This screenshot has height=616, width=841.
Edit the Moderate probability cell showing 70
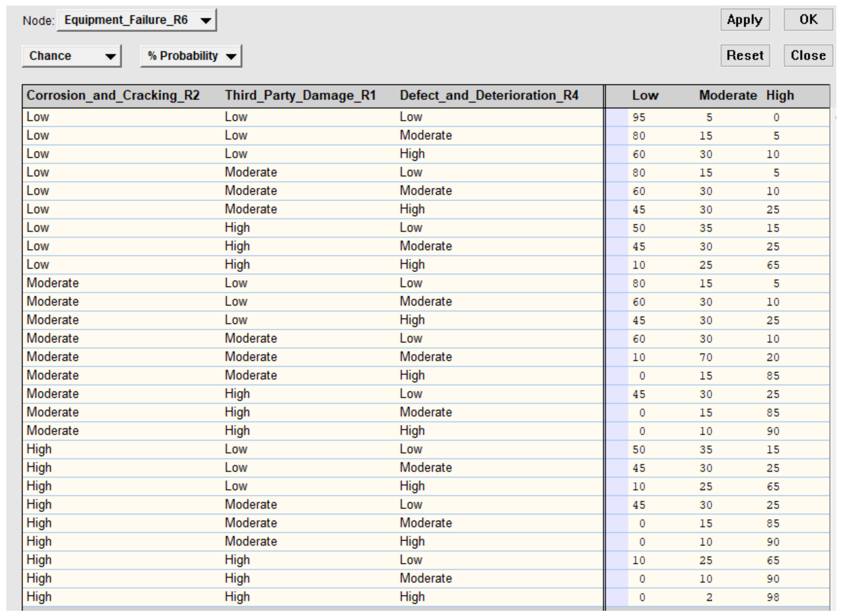(x=706, y=357)
